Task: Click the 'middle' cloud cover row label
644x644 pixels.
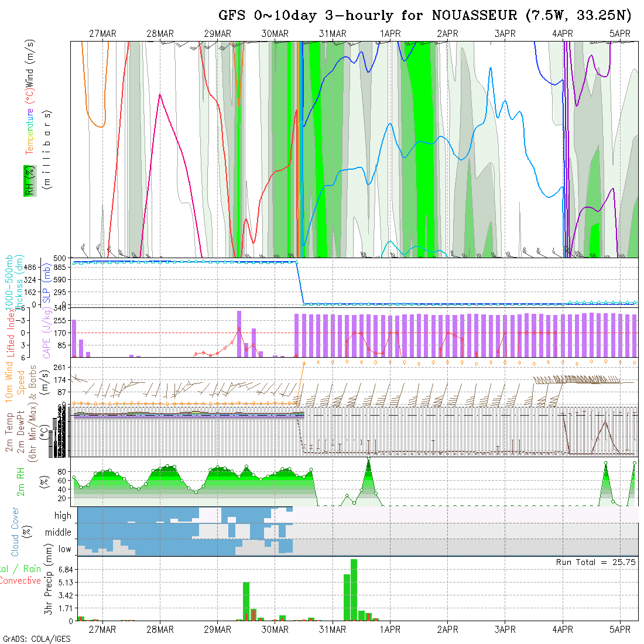Action: pyautogui.click(x=58, y=532)
